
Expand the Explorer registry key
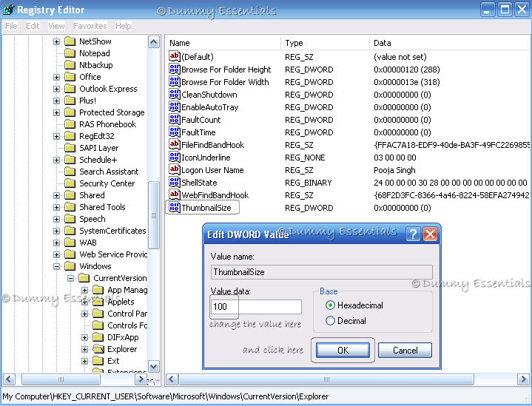point(85,349)
